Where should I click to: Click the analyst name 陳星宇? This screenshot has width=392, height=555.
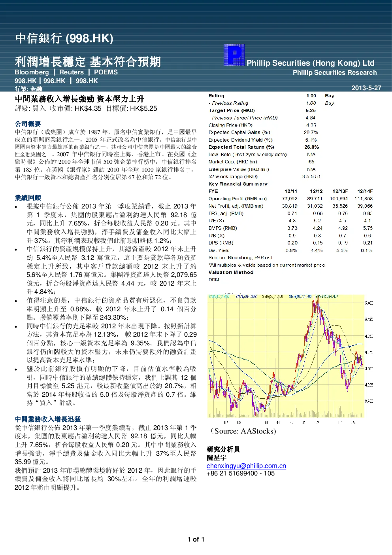click(x=217, y=458)
